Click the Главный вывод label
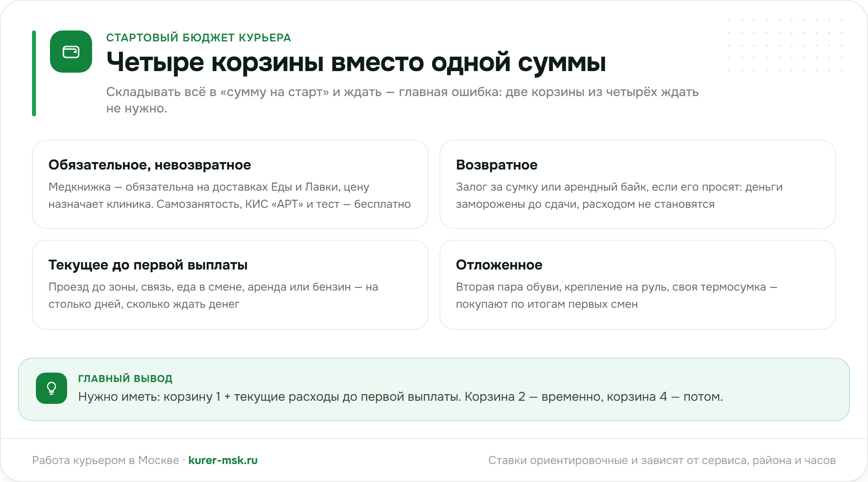 click(x=125, y=378)
